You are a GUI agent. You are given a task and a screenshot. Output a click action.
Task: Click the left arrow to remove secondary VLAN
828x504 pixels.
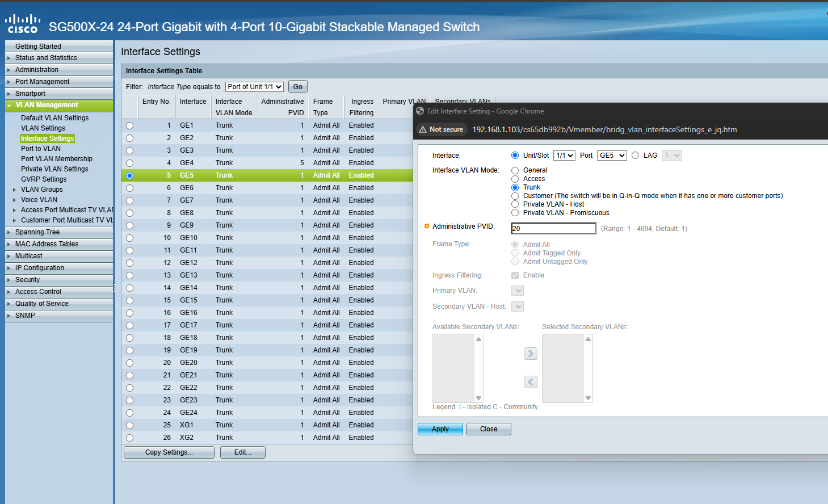(x=530, y=381)
